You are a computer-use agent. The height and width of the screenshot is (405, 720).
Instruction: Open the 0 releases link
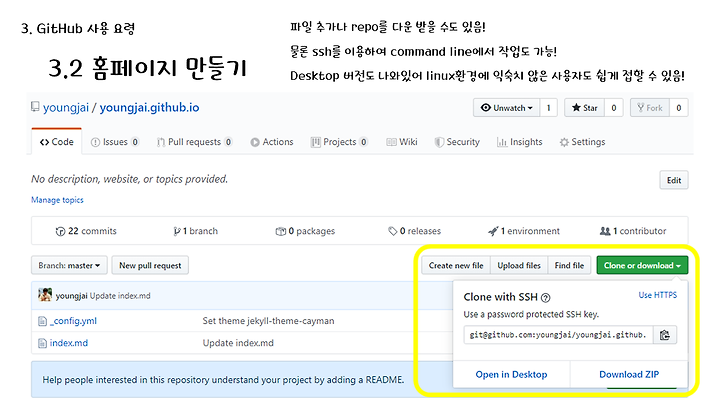(x=415, y=231)
